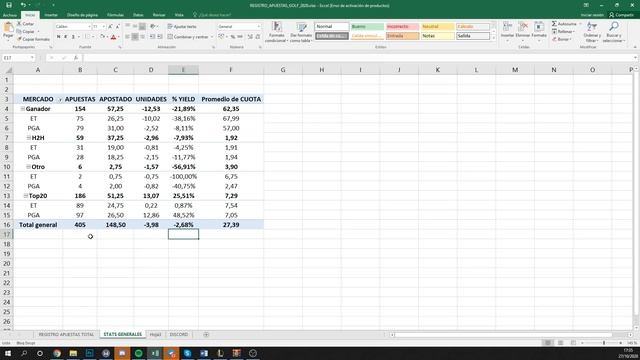Click the Cortar (Cut) scissors icon

pyautogui.click(x=19, y=24)
